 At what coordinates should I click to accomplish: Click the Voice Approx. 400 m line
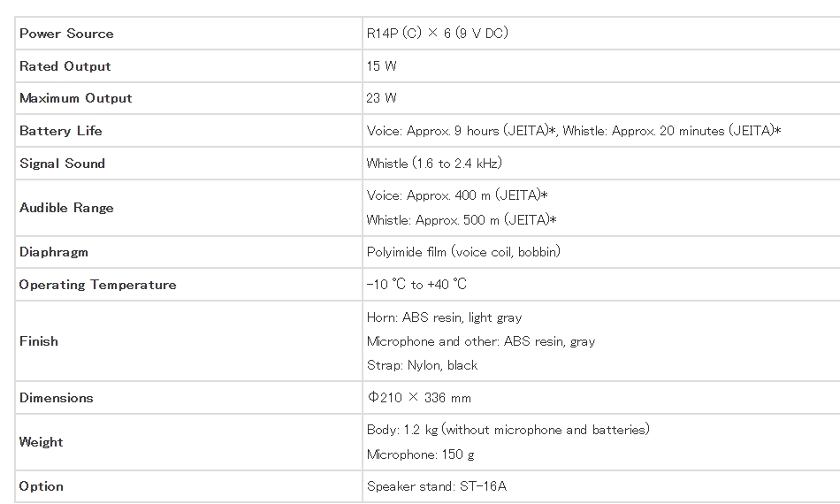tap(457, 195)
